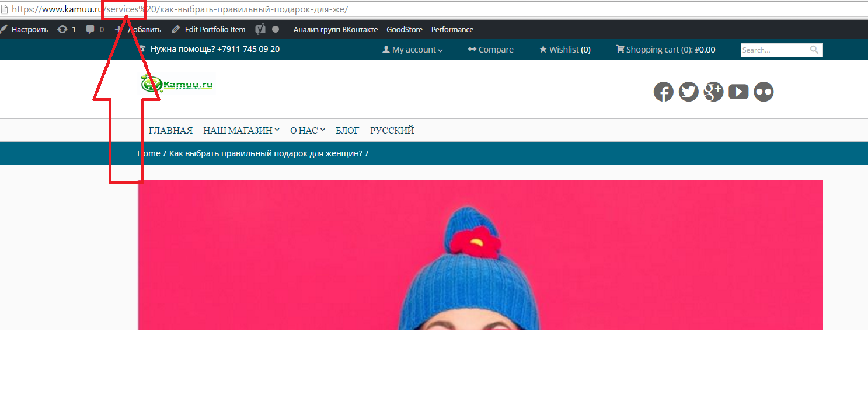The image size is (868, 419).
Task: Expand the My account dropdown
Action: coord(413,50)
